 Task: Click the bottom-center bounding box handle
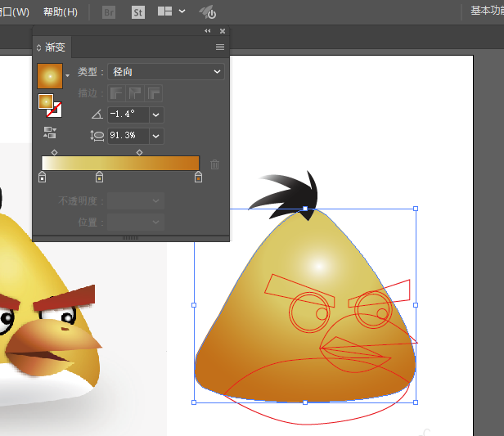(x=305, y=402)
